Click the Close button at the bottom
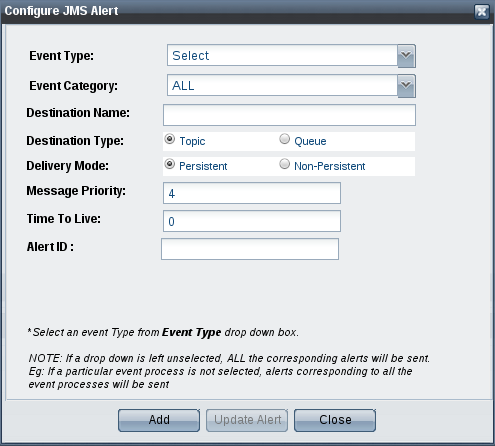This screenshot has width=495, height=446. click(335, 420)
